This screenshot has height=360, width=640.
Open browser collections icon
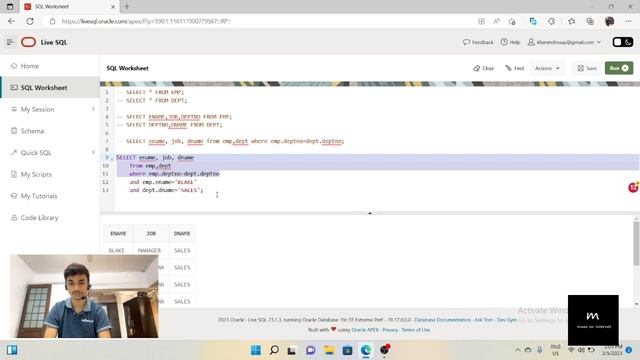[x=590, y=21]
